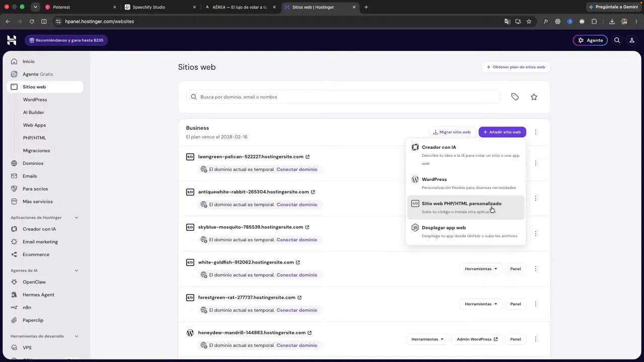
Task: Click the star favorites filter icon
Action: [534, 97]
